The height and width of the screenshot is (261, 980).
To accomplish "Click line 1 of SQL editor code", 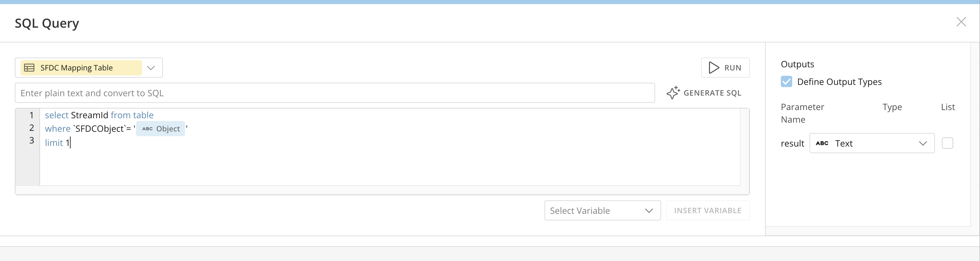I will [x=99, y=115].
